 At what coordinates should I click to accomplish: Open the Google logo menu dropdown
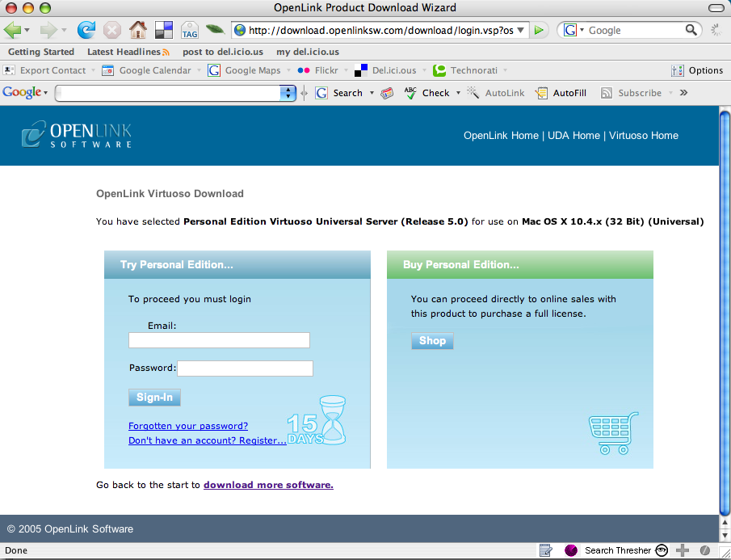pyautogui.click(x=46, y=93)
